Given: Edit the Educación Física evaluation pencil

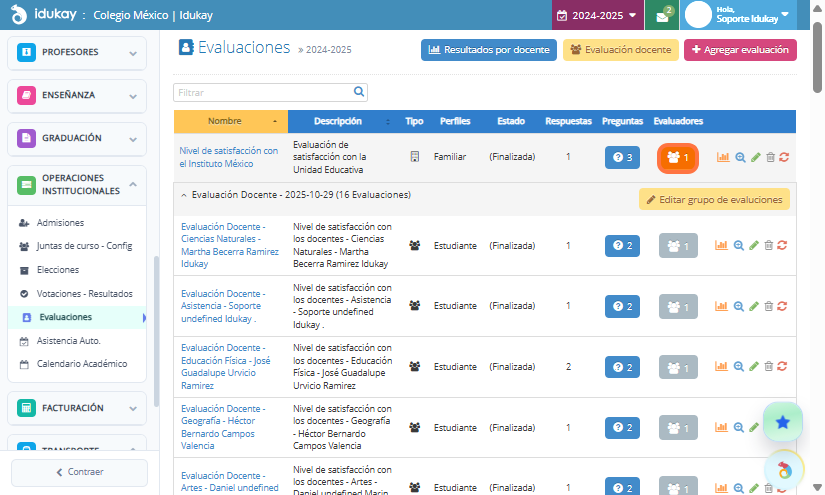Looking at the screenshot, I should tap(754, 367).
